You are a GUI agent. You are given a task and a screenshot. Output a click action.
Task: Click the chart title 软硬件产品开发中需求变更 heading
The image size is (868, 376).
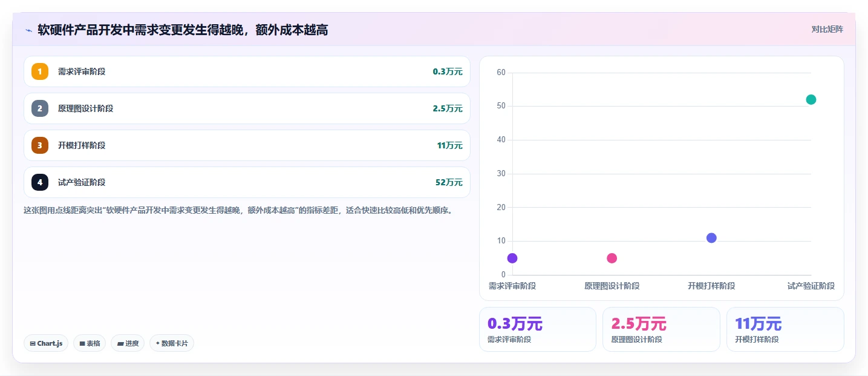(183, 30)
